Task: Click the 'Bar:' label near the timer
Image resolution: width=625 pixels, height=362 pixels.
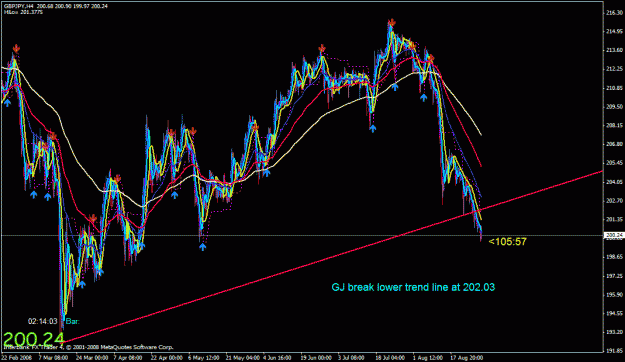Action: [72, 321]
